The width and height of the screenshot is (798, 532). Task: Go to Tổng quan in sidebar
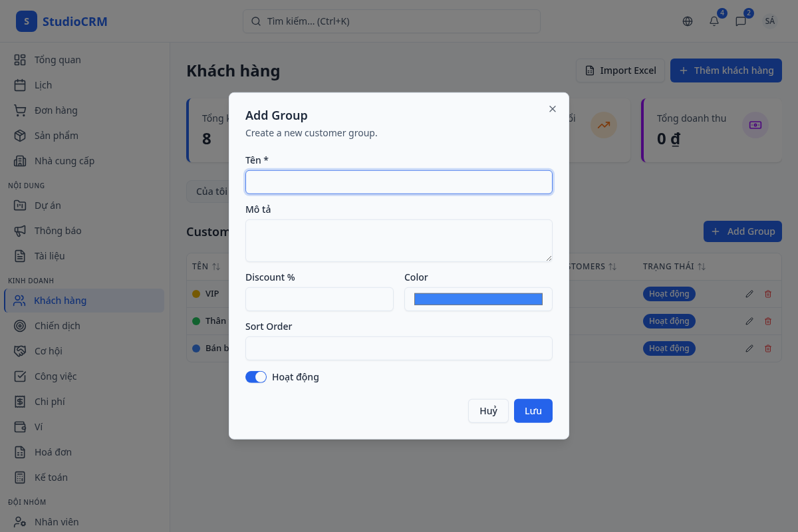58,60
